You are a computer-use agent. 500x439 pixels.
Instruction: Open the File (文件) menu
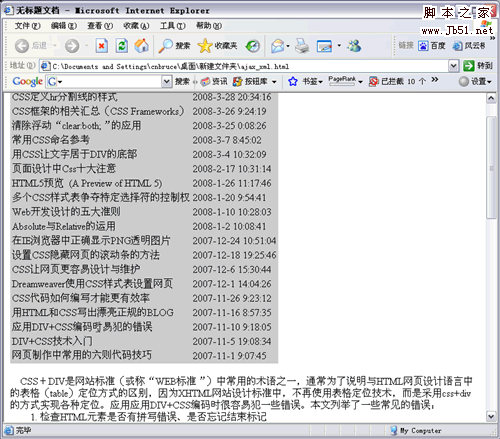28,26
